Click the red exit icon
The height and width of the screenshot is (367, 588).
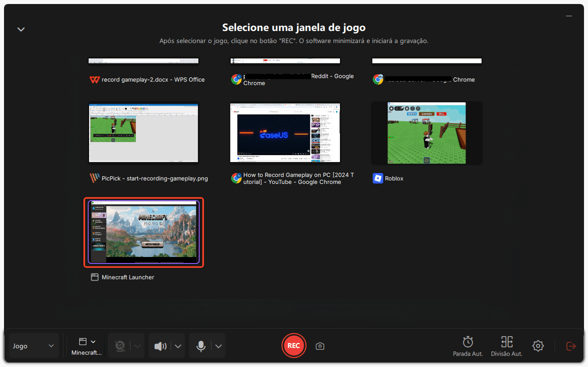(571, 346)
